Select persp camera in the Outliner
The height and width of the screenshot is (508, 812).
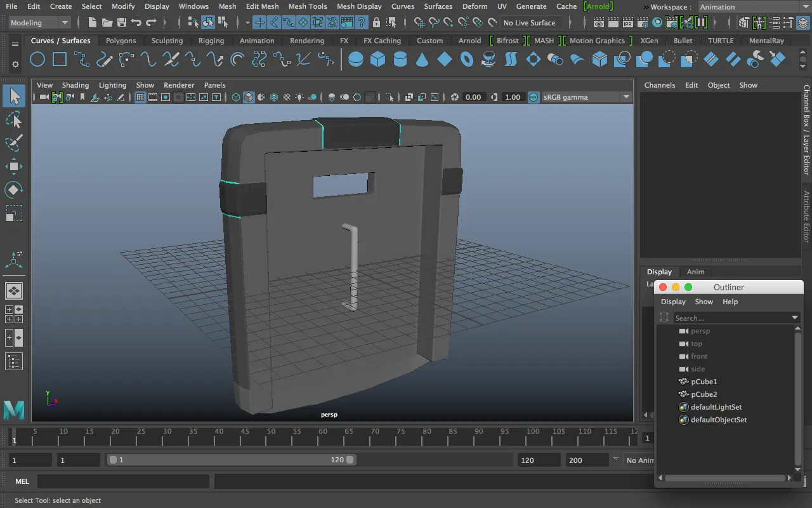pyautogui.click(x=700, y=331)
